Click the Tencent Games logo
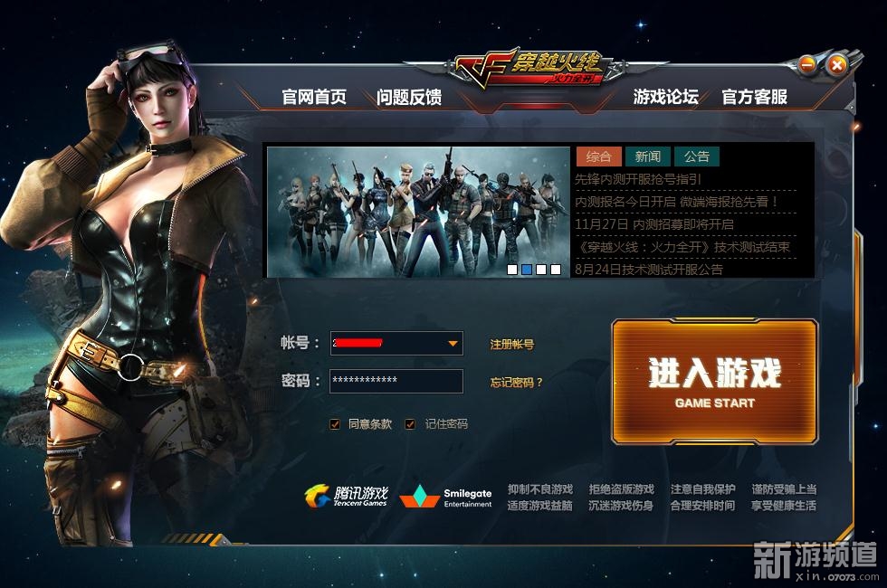Viewport: 887px width, 588px height. click(x=347, y=496)
